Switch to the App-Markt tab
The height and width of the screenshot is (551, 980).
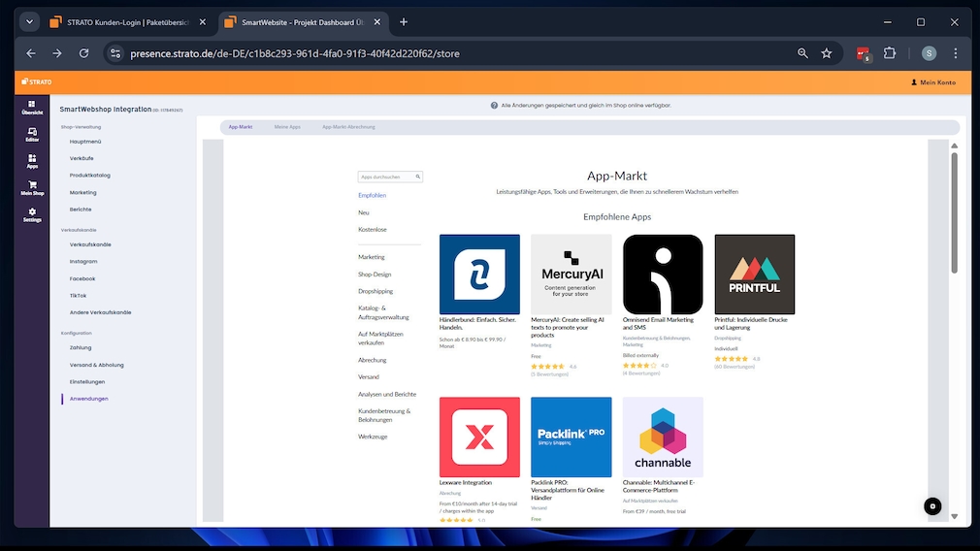tap(241, 127)
